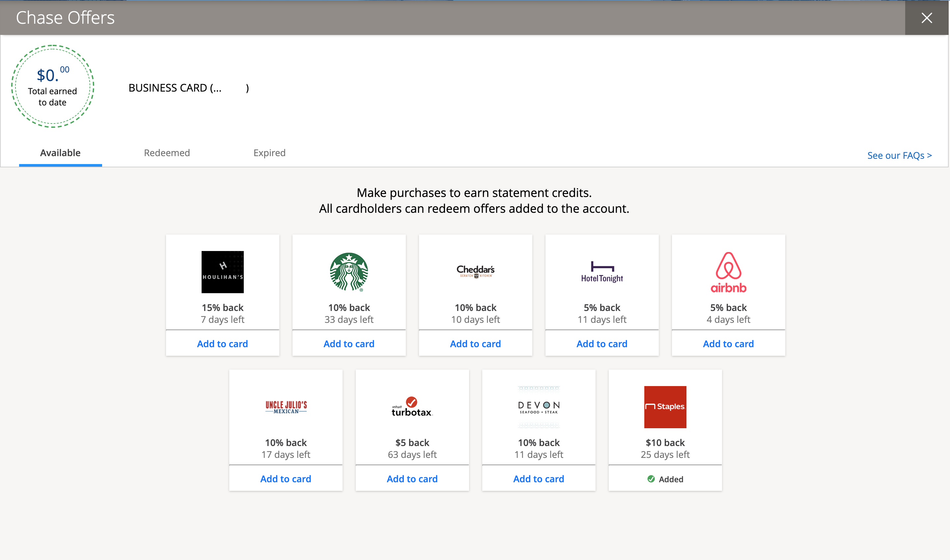The height and width of the screenshot is (560, 950).
Task: Click '11 days left' under HotelTonight
Action: pyautogui.click(x=602, y=320)
